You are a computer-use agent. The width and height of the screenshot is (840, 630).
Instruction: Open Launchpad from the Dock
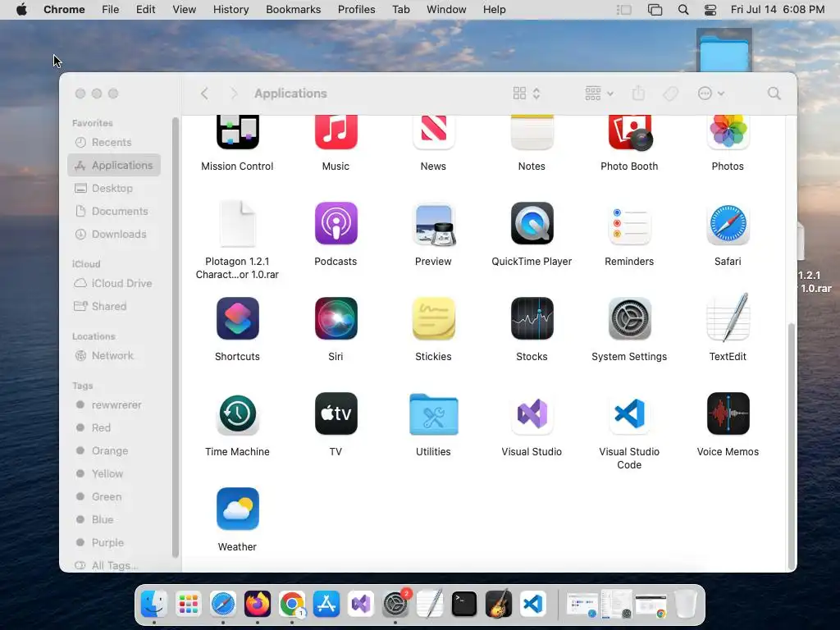coord(189,605)
